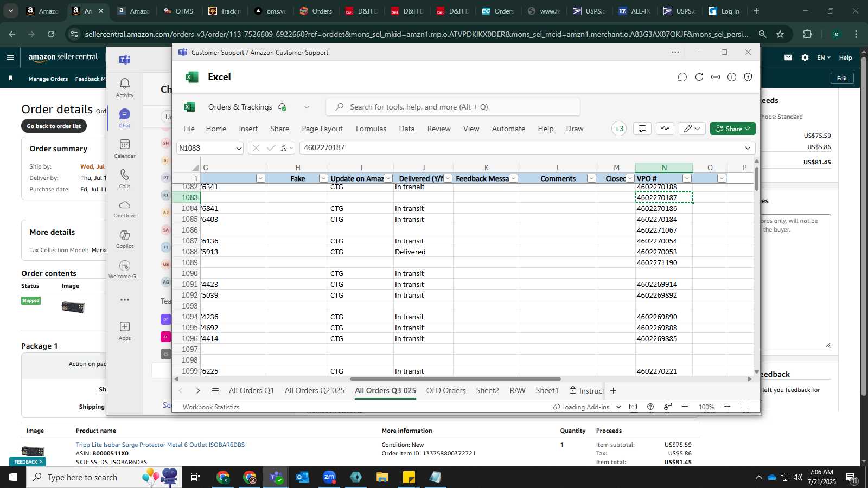Open the Formulas ribbon tab

point(371,129)
